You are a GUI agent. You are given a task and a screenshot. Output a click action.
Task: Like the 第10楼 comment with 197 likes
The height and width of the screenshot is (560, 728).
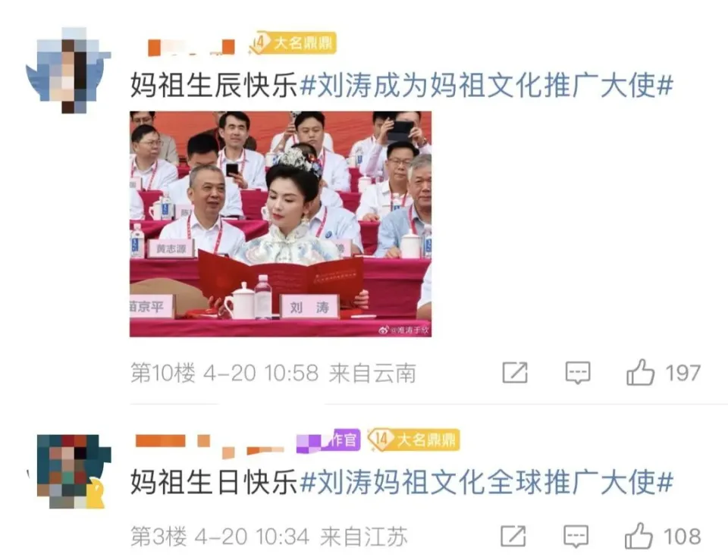tap(640, 373)
